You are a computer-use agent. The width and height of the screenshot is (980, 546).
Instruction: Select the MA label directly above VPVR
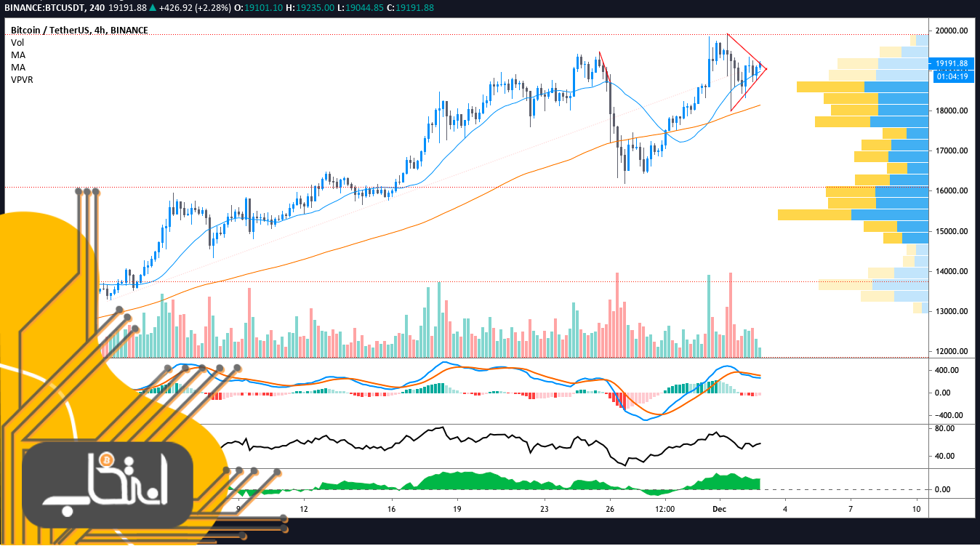[x=18, y=67]
